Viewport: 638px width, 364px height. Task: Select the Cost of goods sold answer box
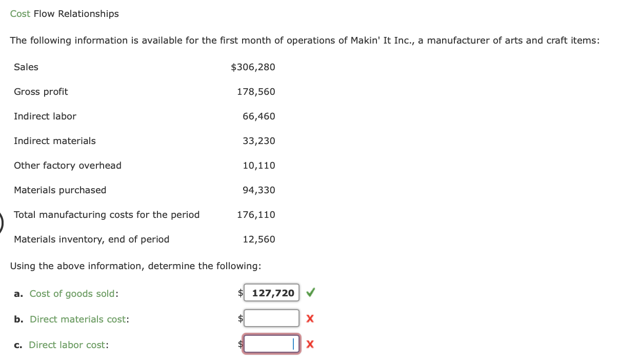coord(271,292)
